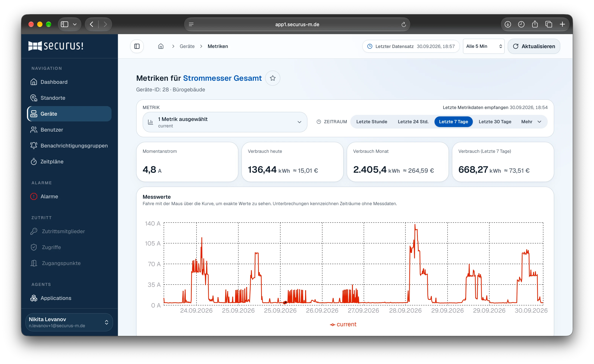Click the securus! logo
The width and height of the screenshot is (594, 364).
[56, 46]
